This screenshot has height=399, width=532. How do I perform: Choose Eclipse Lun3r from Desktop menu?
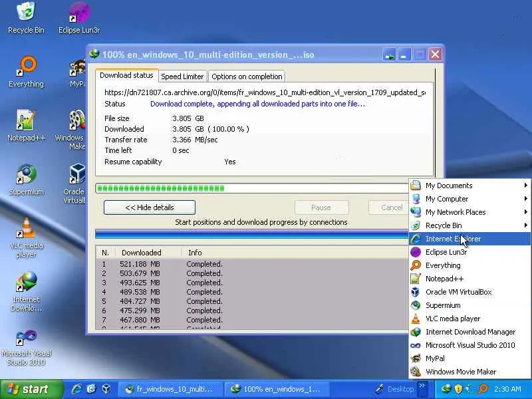[469, 252]
